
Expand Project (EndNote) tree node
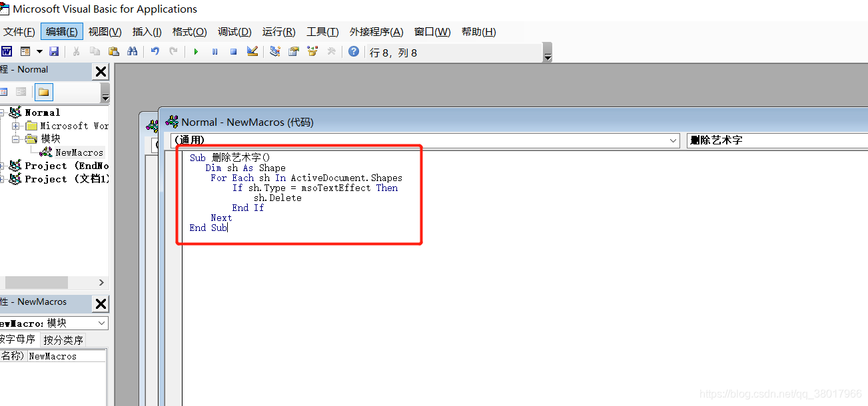coord(3,166)
